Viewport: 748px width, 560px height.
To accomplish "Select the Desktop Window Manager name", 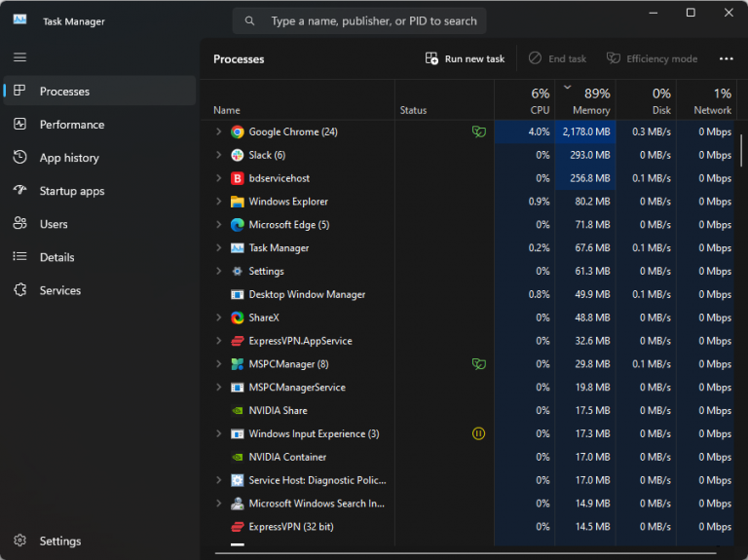I will (307, 295).
